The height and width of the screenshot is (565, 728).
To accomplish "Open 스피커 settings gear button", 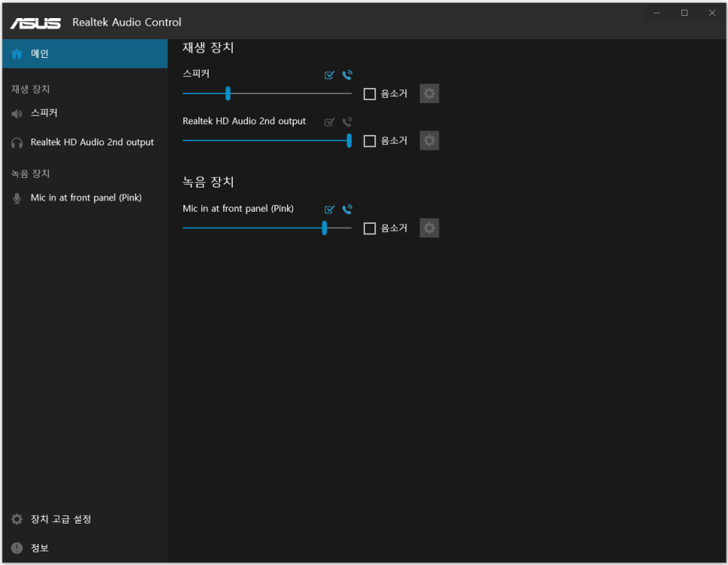I will 430,93.
